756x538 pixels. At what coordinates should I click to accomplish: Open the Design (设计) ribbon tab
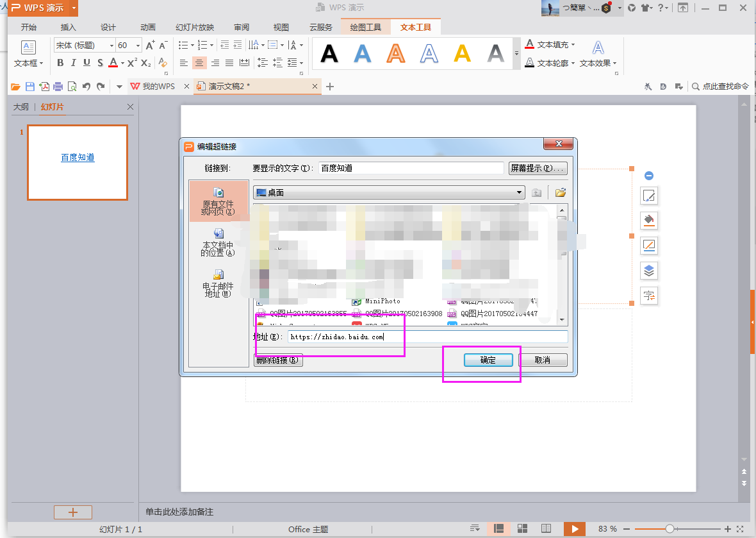pos(108,28)
